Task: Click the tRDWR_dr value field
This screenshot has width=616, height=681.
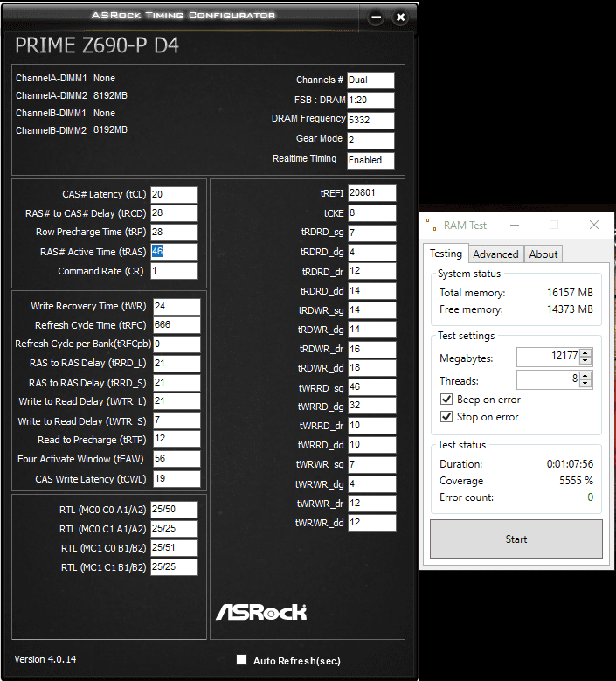Action: pos(372,349)
